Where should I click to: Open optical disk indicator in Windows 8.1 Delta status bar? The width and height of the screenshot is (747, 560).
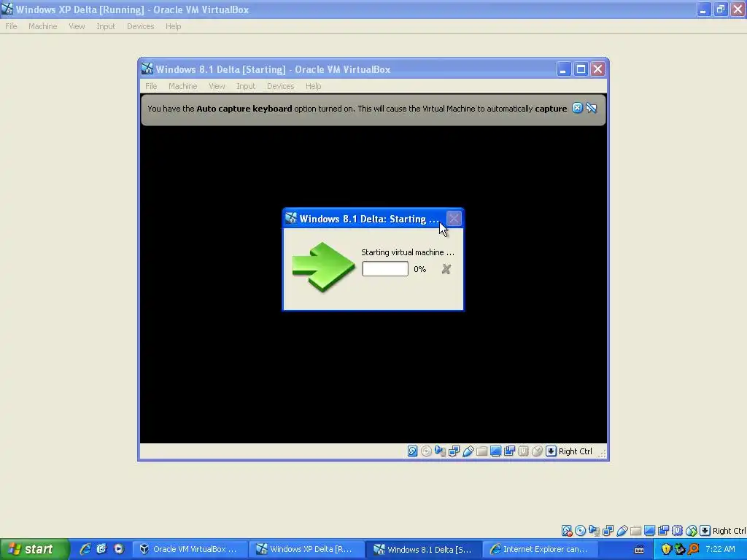click(x=426, y=451)
